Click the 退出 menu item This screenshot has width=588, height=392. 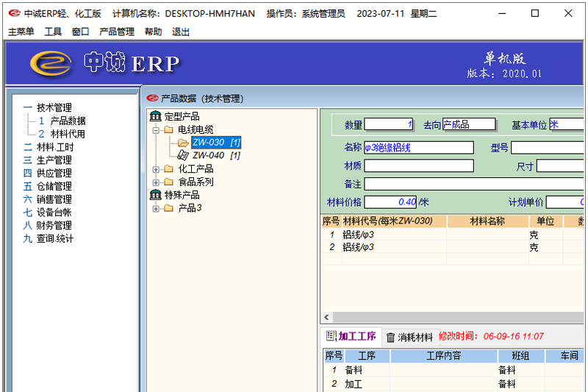pyautogui.click(x=181, y=32)
